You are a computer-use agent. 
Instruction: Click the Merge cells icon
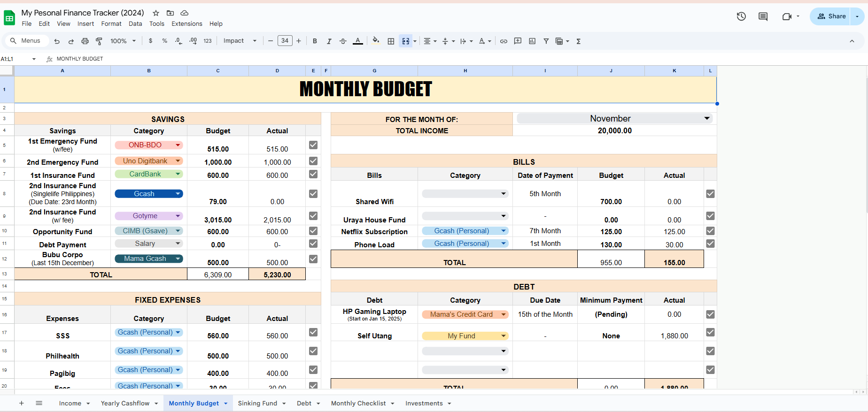tap(405, 41)
